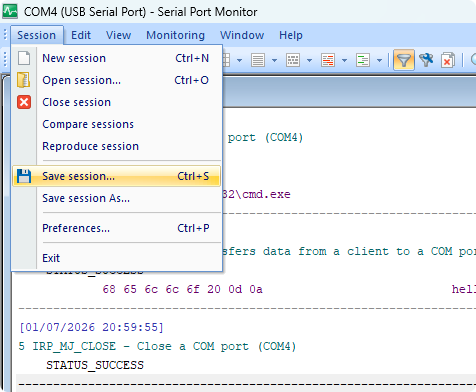Open the Edit menu
The image size is (476, 392).
coord(81,35)
